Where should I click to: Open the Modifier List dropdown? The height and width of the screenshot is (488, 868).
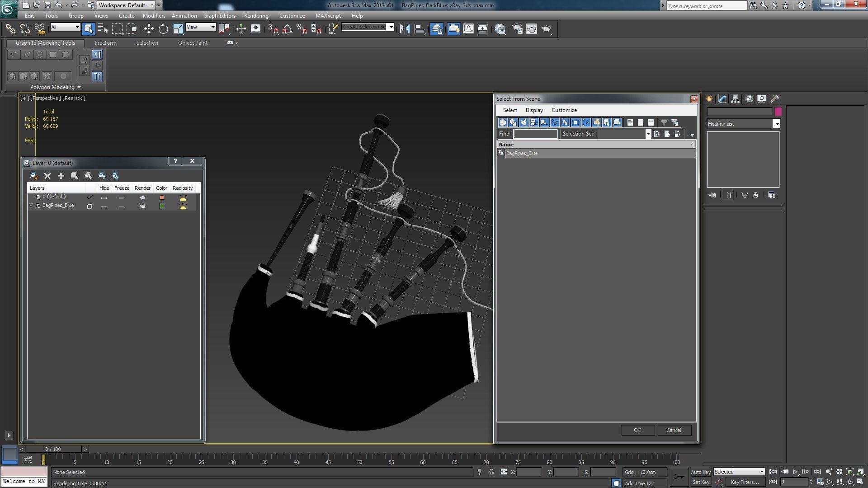[x=776, y=124]
